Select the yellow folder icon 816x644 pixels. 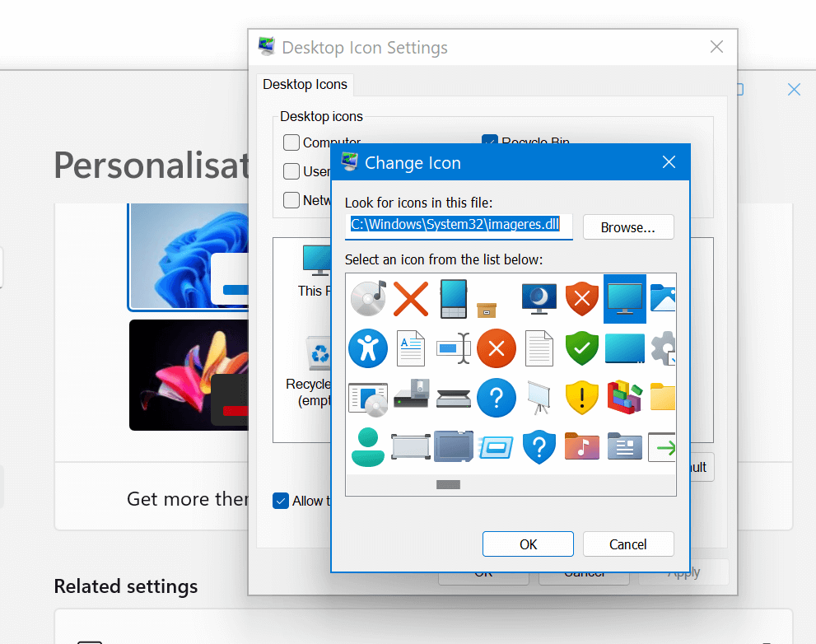click(662, 398)
